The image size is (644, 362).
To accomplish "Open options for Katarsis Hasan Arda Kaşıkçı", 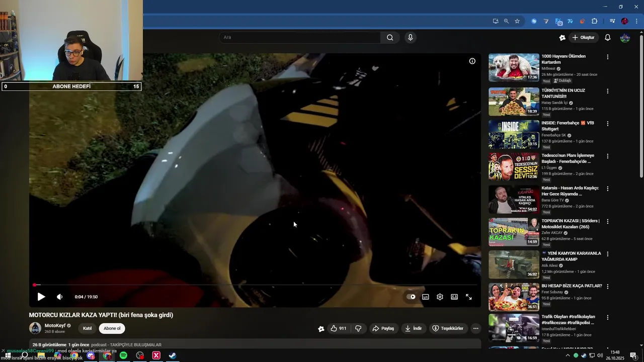I will click(607, 189).
